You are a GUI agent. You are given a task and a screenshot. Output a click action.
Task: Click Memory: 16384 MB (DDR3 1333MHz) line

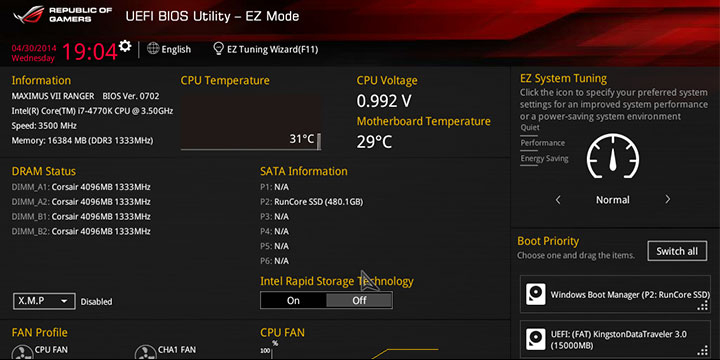(x=82, y=141)
